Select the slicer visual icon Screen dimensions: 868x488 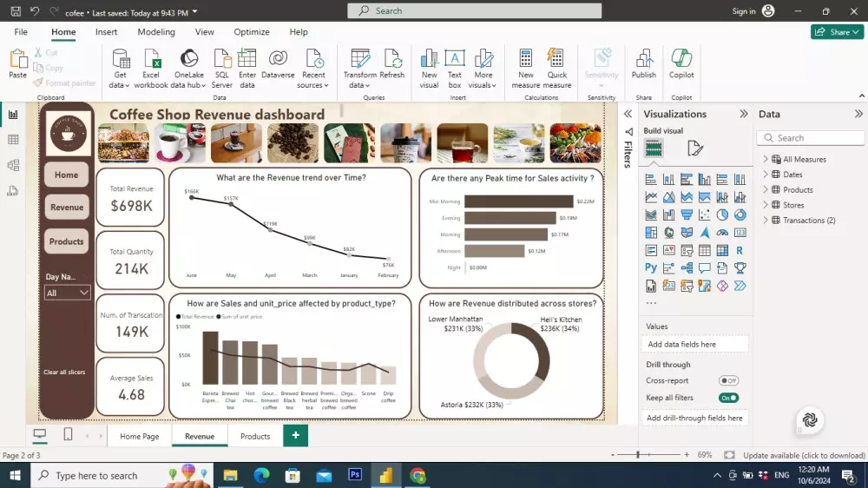tap(687, 250)
